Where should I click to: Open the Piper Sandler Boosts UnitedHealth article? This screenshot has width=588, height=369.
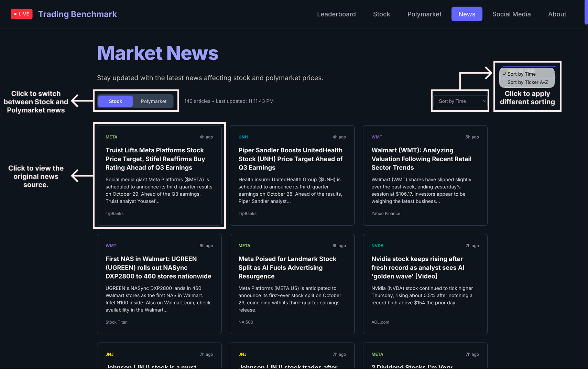point(292,175)
